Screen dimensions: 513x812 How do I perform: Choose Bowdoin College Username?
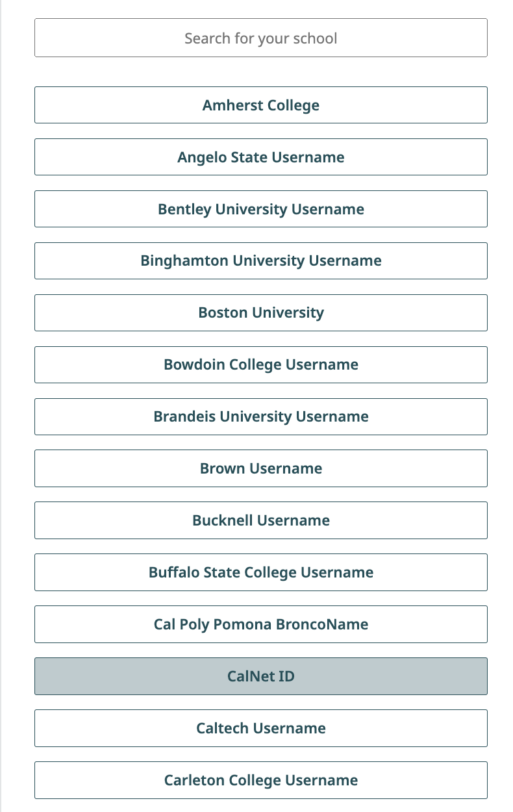click(x=260, y=365)
